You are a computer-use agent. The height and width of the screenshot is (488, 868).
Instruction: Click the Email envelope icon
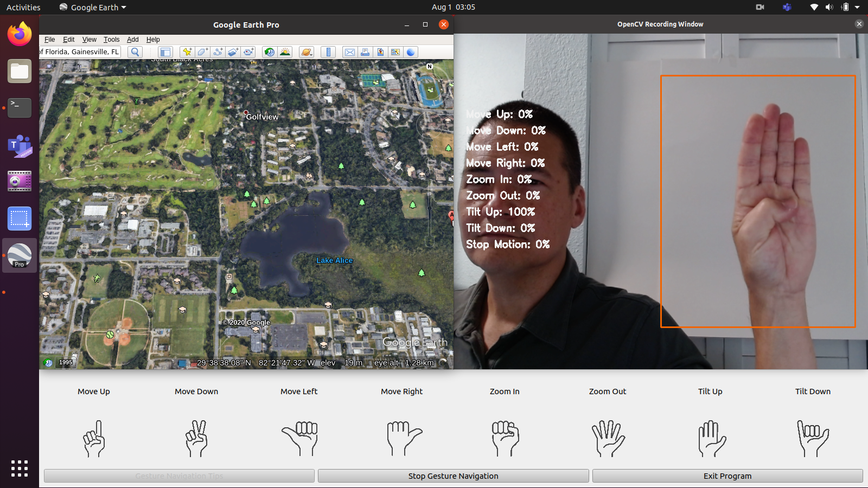[350, 52]
